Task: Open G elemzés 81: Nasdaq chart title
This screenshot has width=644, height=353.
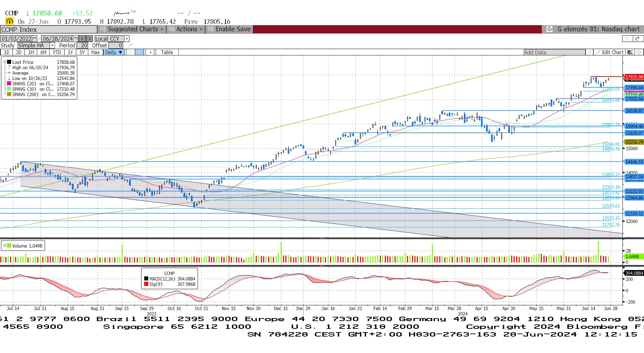Action: pyautogui.click(x=598, y=29)
